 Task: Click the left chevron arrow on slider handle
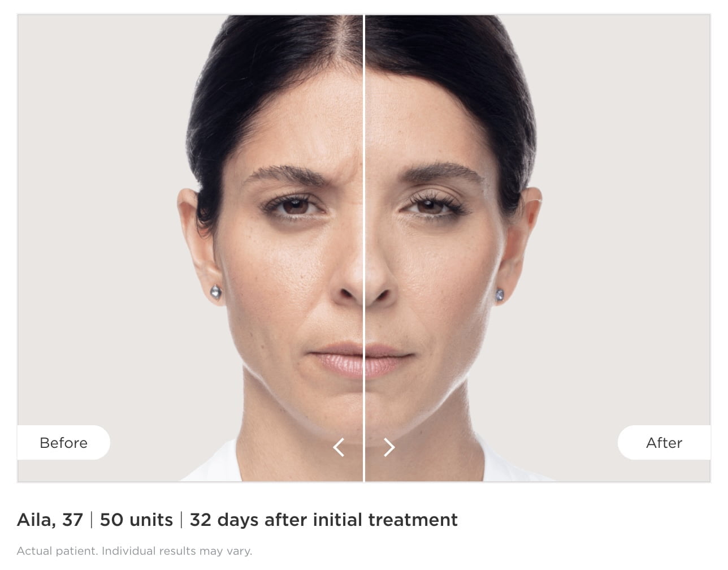coord(339,447)
